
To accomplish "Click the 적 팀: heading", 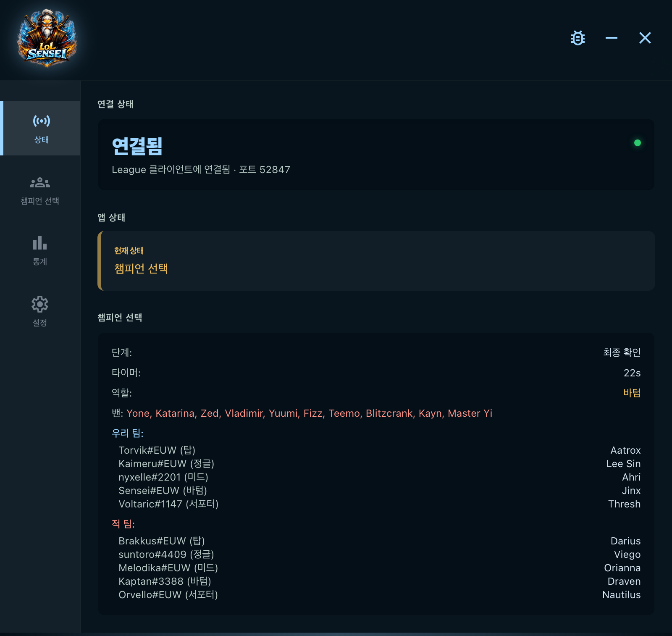I will pyautogui.click(x=123, y=524).
